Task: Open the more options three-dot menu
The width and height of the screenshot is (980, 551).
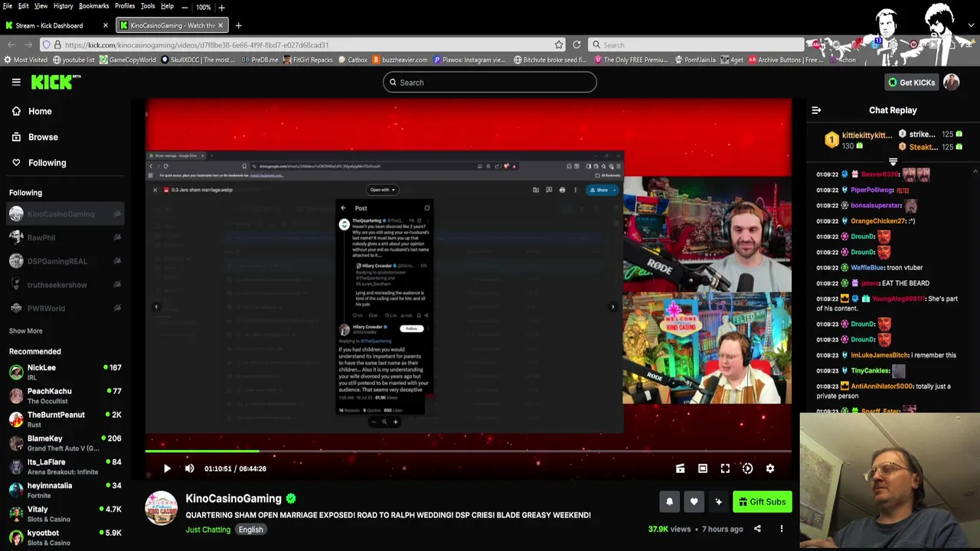Action: click(781, 529)
